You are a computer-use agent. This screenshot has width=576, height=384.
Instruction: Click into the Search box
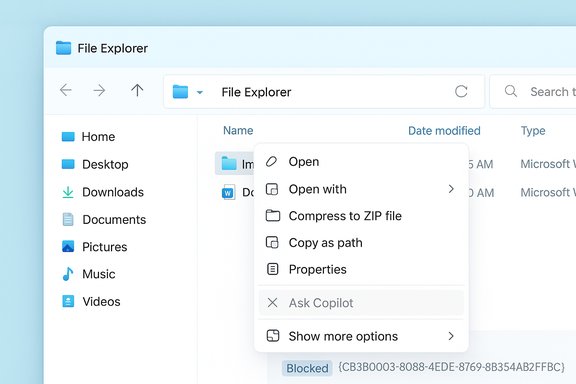[533, 91]
